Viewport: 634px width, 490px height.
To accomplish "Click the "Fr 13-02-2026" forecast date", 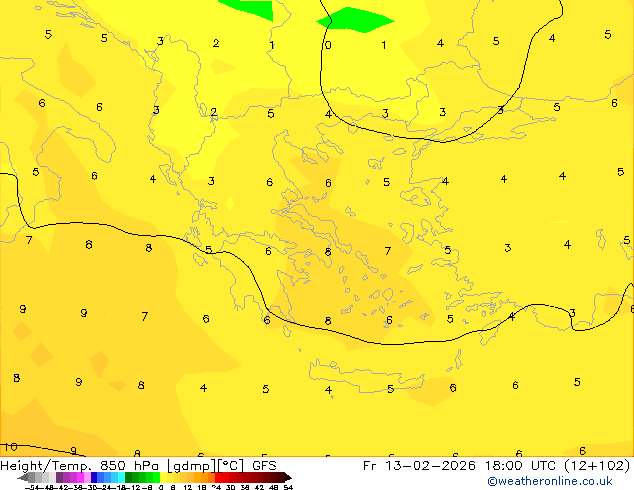I will [419, 466].
